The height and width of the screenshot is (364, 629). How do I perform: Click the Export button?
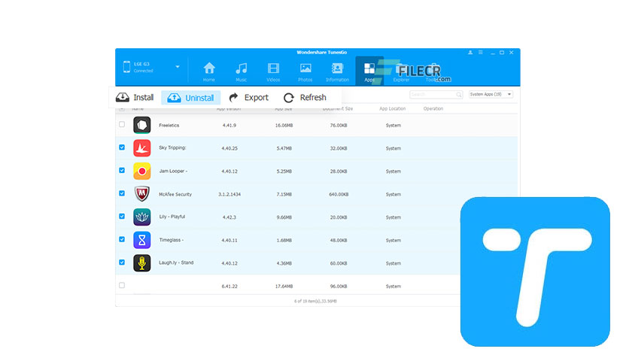(x=249, y=98)
